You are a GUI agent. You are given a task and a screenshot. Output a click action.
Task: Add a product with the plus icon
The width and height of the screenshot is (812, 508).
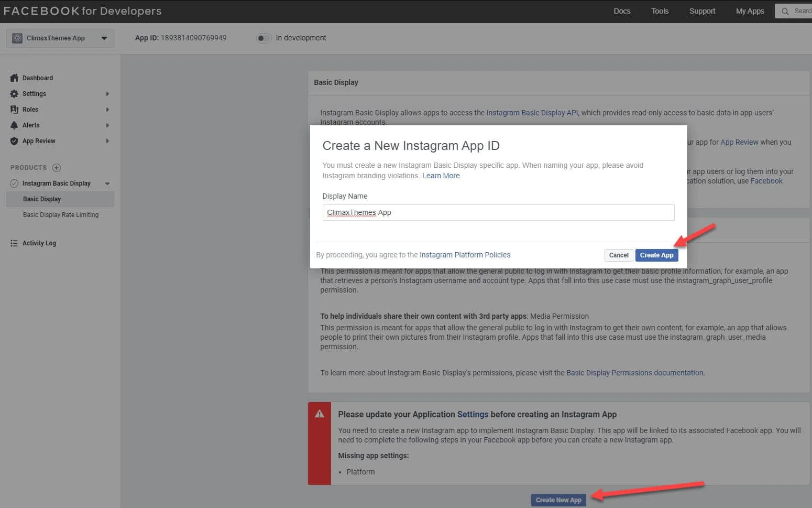[57, 168]
